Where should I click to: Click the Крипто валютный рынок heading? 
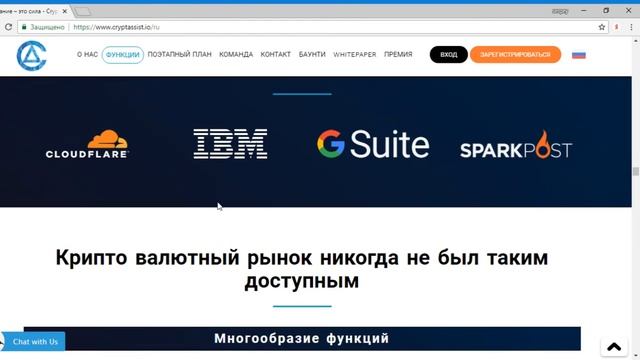(x=302, y=269)
